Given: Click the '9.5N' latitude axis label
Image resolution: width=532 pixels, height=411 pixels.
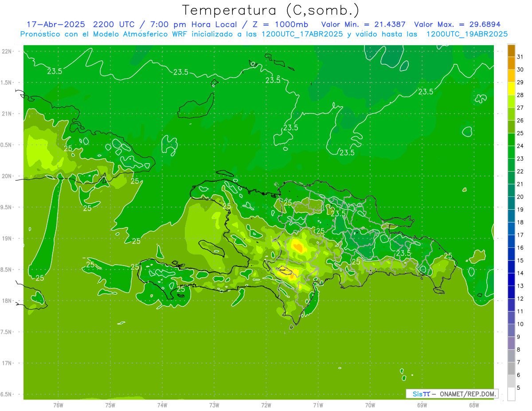Looking at the screenshot, I should [7, 207].
